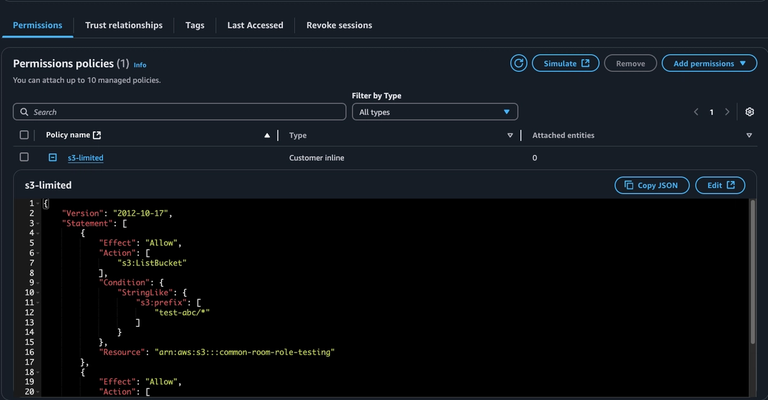Open the Filter by Type dropdown
Screen dimensions: 768x400
(x=434, y=112)
